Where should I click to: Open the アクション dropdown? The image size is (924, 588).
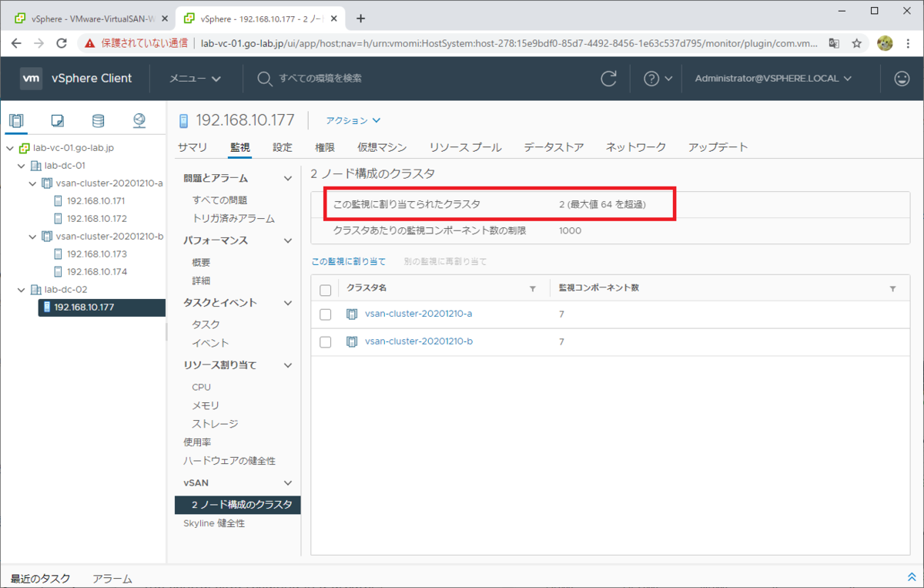click(353, 120)
